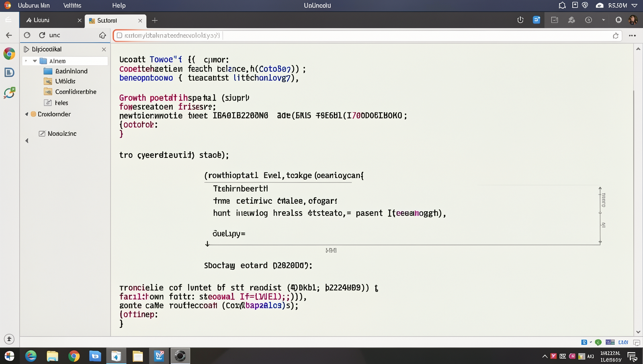The height and width of the screenshot is (364, 643).
Task: Close the Dijocodikal side panel
Action: [x=104, y=49]
